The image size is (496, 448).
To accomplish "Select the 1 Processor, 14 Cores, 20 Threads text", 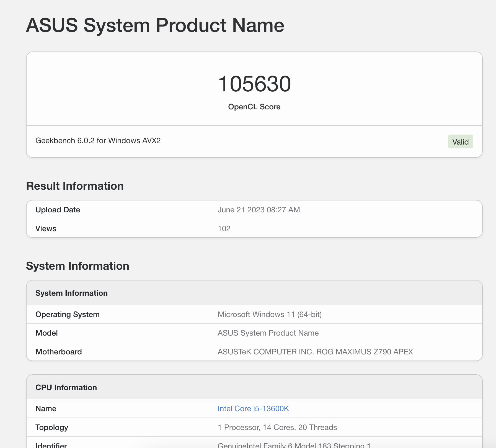I will point(277,428).
